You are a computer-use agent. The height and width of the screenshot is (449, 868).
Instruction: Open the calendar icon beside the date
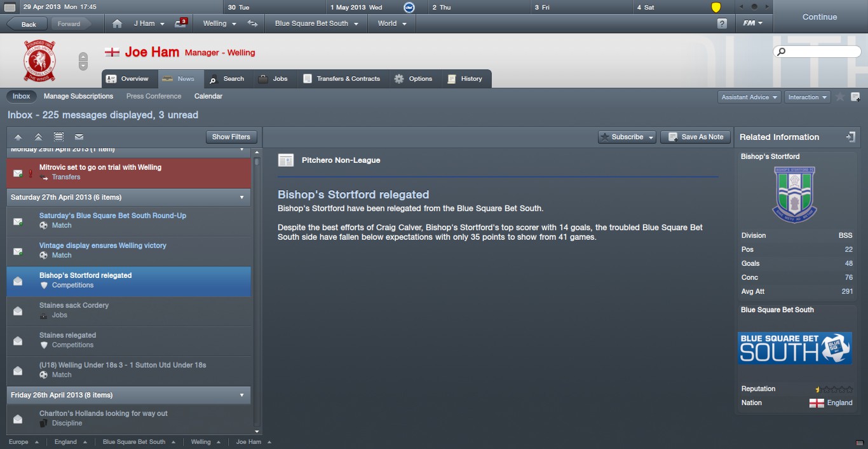click(10, 8)
